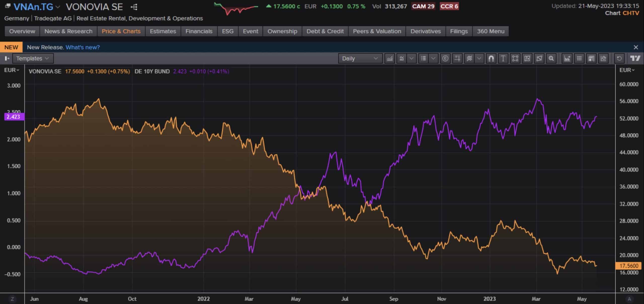Open the News & Research tab
Image resolution: width=644 pixels, height=304 pixels.
coord(68,31)
